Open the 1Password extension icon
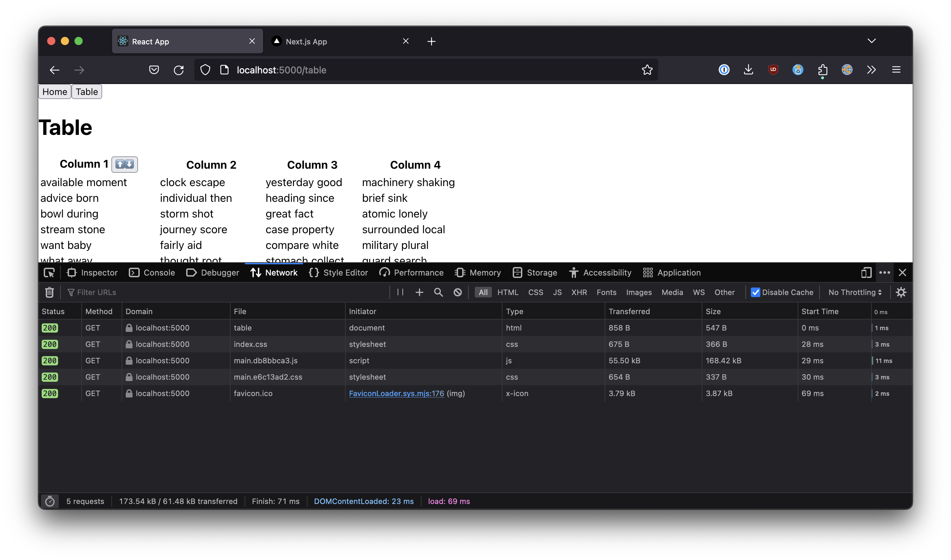 (x=724, y=70)
